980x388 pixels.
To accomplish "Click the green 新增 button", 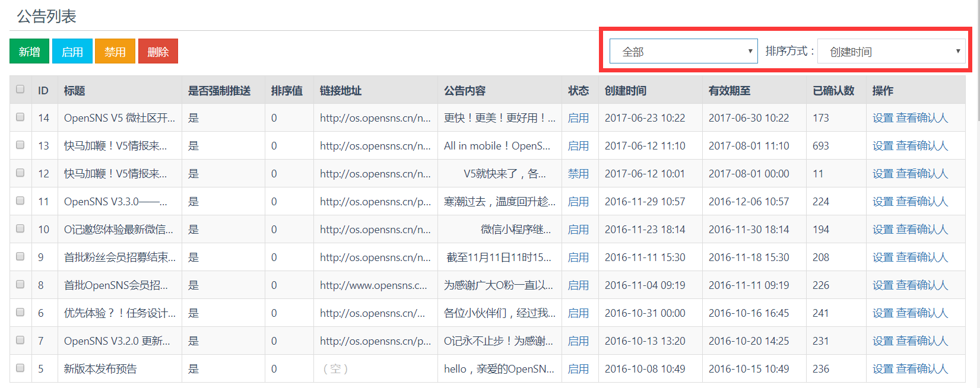I will tap(29, 52).
